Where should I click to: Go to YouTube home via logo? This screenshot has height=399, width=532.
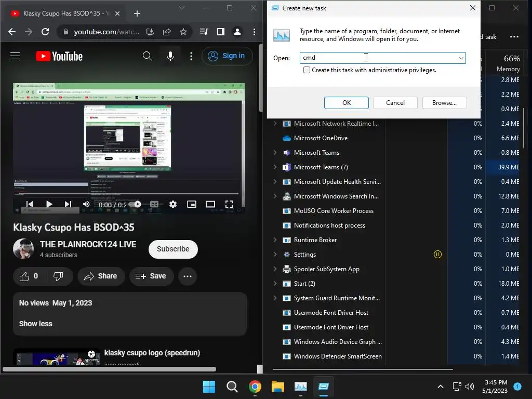click(59, 56)
